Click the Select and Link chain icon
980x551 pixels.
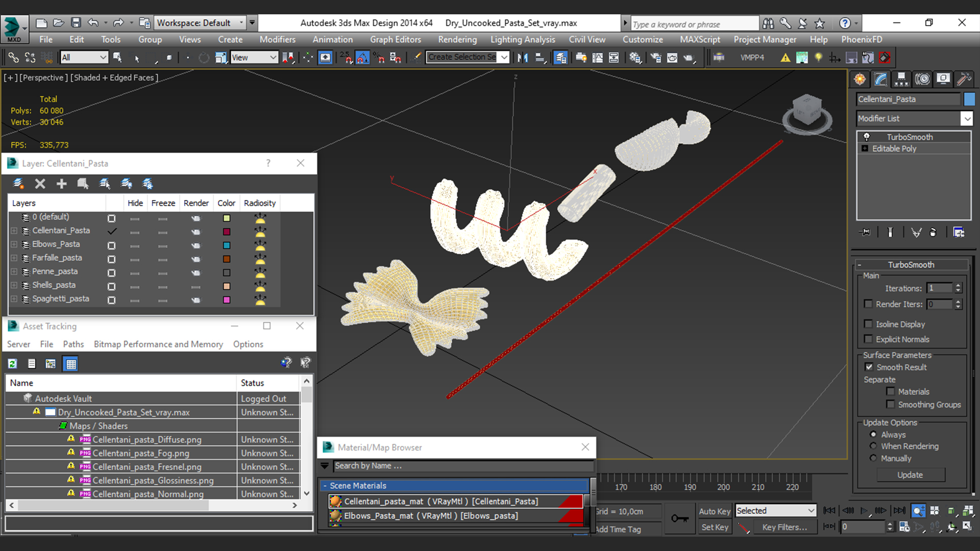click(14, 58)
